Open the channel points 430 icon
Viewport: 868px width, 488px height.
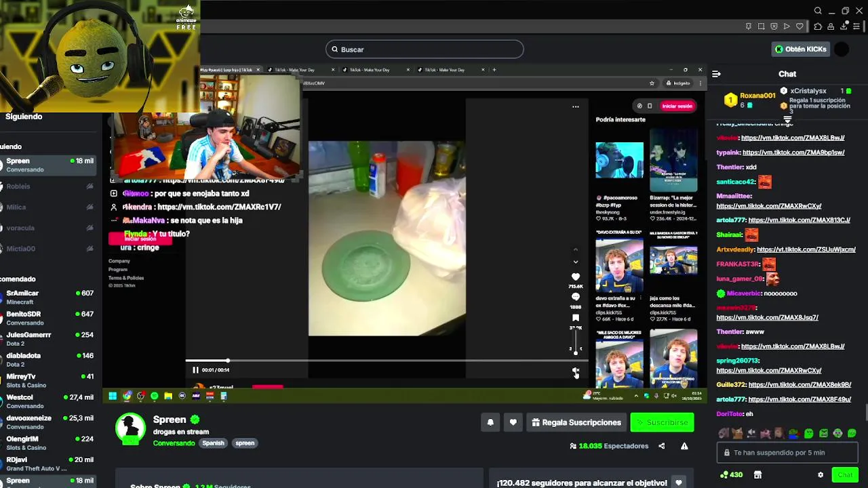[x=732, y=474]
